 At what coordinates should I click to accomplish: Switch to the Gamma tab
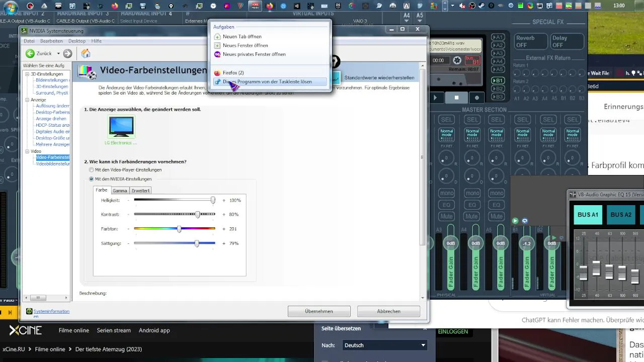(120, 191)
